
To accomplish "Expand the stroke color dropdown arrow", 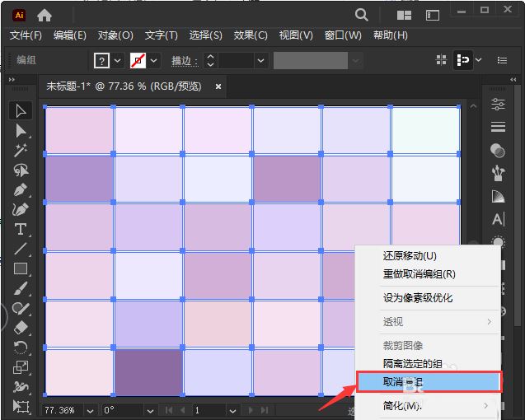I will 153,61.
